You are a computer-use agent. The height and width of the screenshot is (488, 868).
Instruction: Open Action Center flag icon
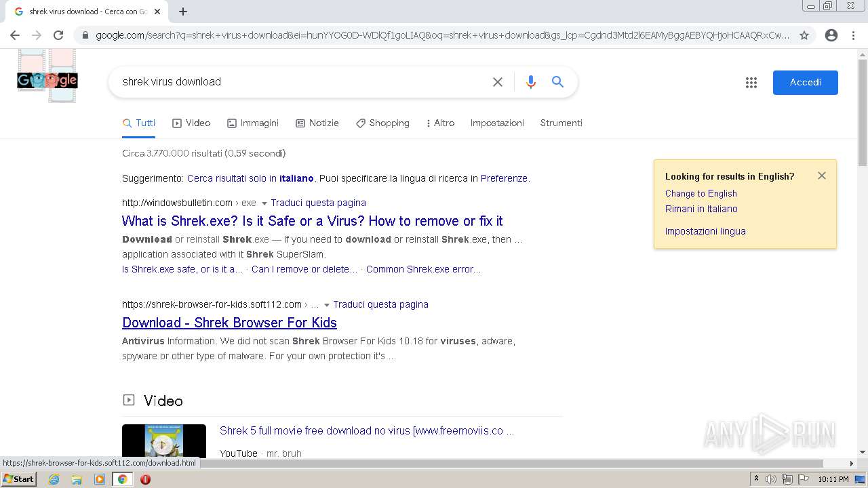point(804,479)
